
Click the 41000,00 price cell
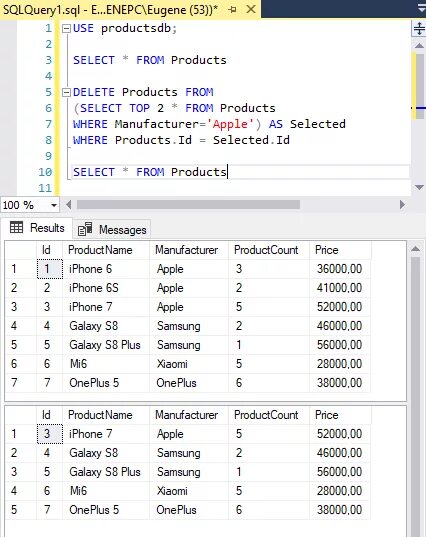(339, 288)
